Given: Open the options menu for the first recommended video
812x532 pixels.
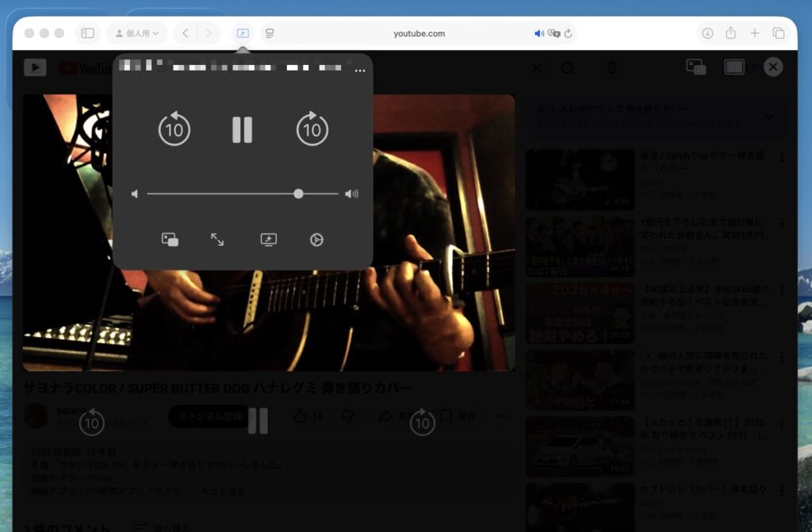Looking at the screenshot, I should 782,157.
